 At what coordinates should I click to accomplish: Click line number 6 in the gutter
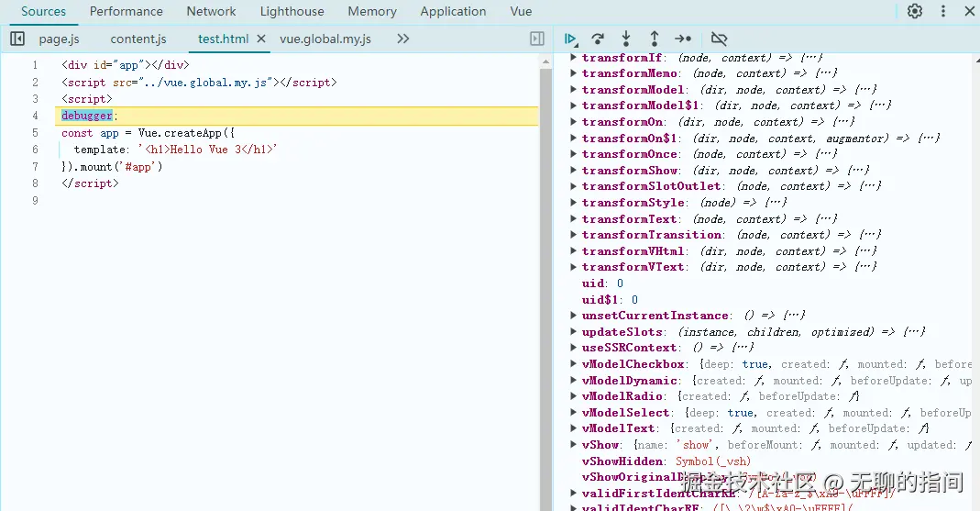35,150
